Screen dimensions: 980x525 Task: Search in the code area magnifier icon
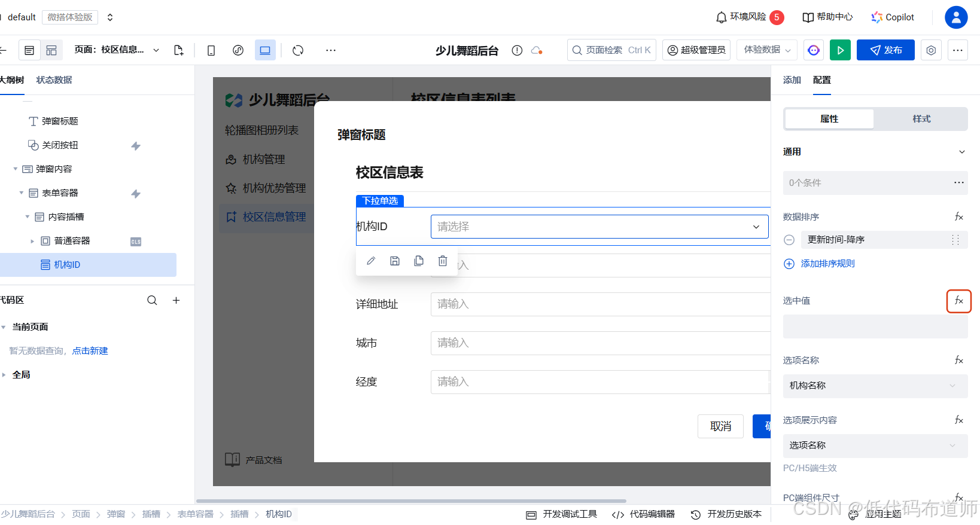153,300
